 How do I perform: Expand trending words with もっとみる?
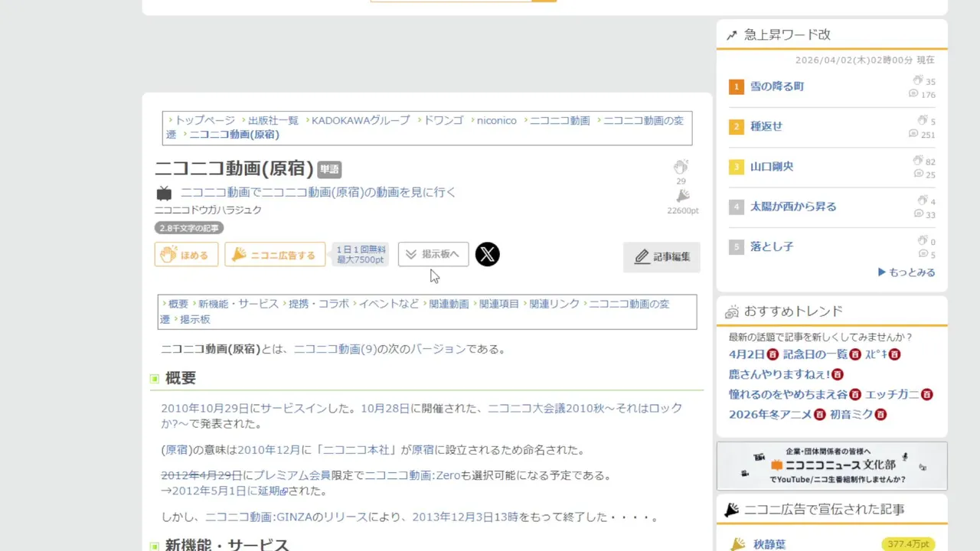[906, 272]
